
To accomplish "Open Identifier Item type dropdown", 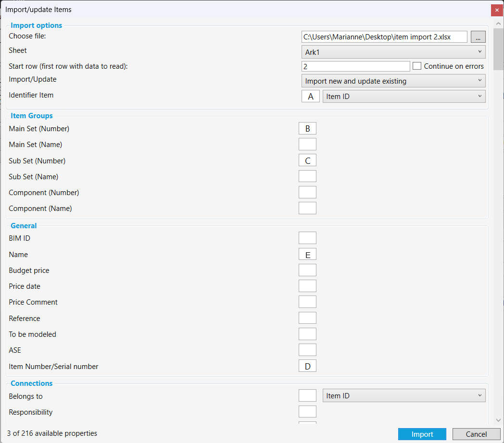I will point(403,97).
